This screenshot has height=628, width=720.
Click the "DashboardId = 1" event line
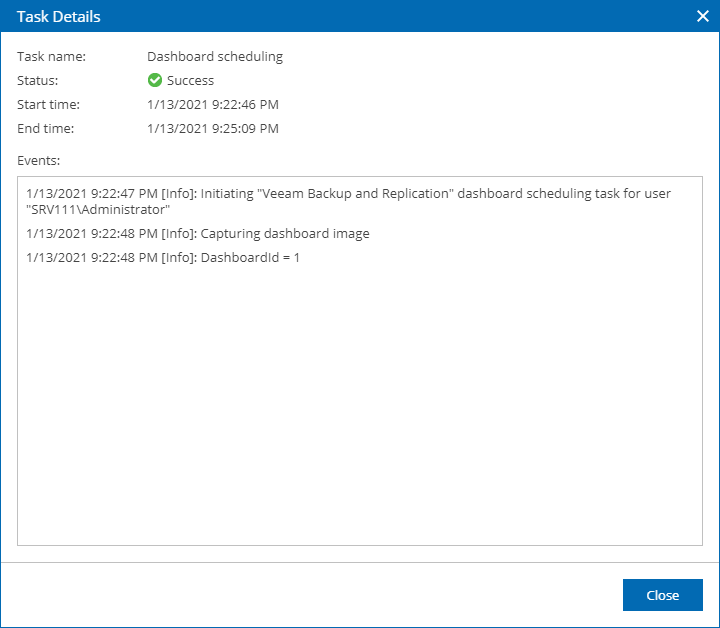pyautogui.click(x=163, y=257)
